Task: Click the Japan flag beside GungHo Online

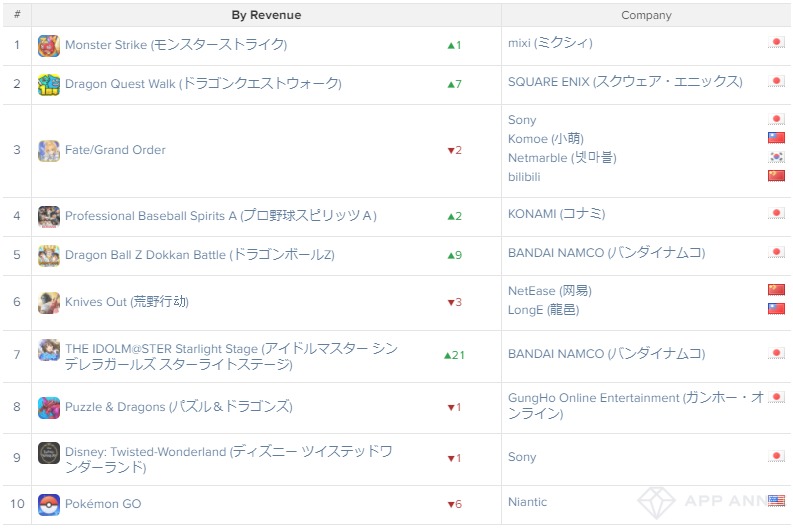Action: click(x=776, y=397)
